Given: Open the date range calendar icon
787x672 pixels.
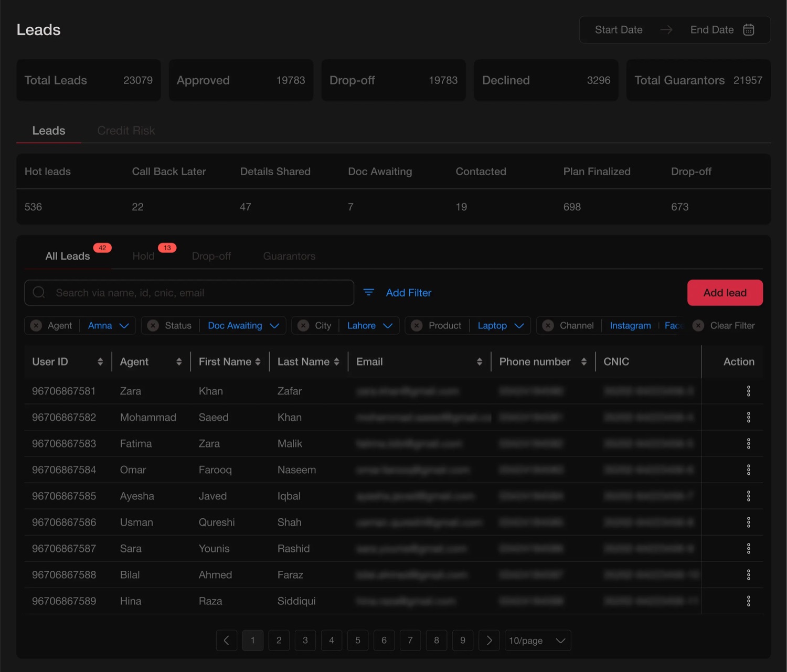Looking at the screenshot, I should (x=749, y=30).
